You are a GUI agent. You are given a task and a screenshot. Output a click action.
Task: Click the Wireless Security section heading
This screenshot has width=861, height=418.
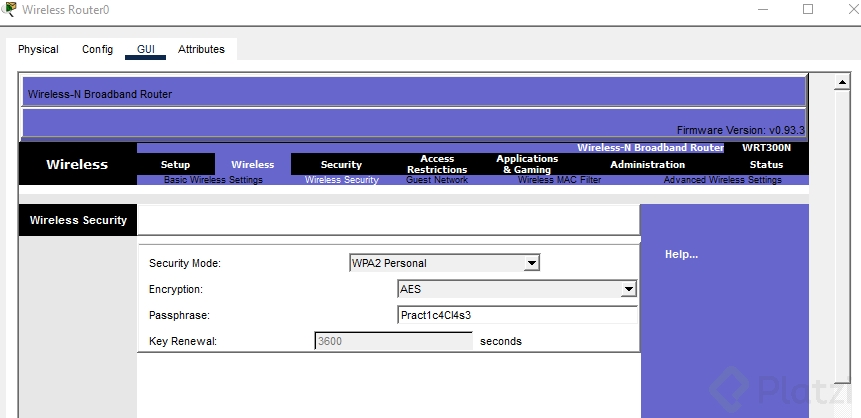(x=78, y=220)
